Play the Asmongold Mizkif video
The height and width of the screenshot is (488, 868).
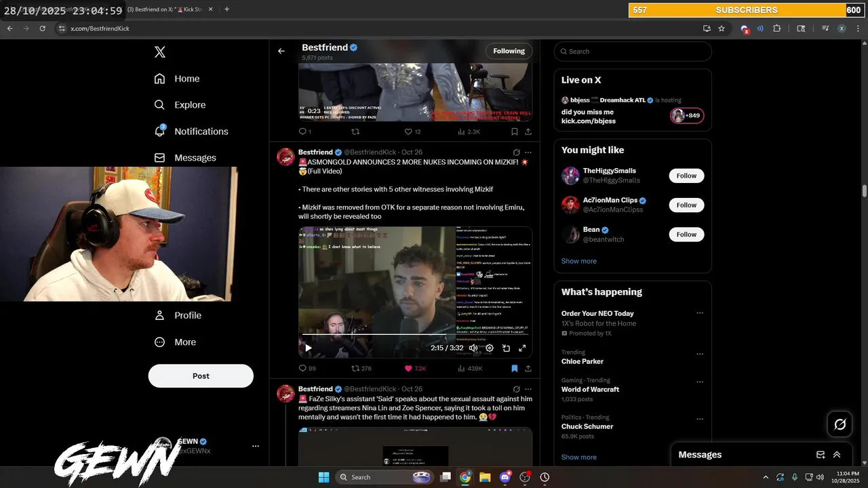click(x=308, y=348)
